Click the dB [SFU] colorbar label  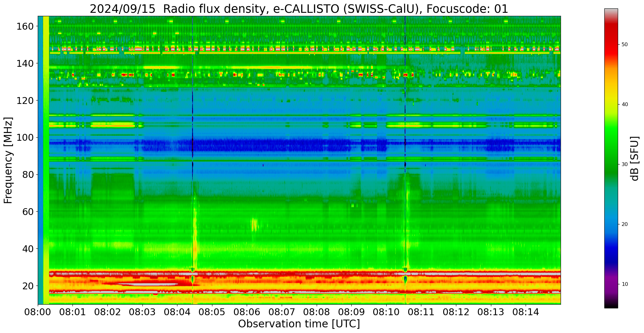tap(635, 159)
